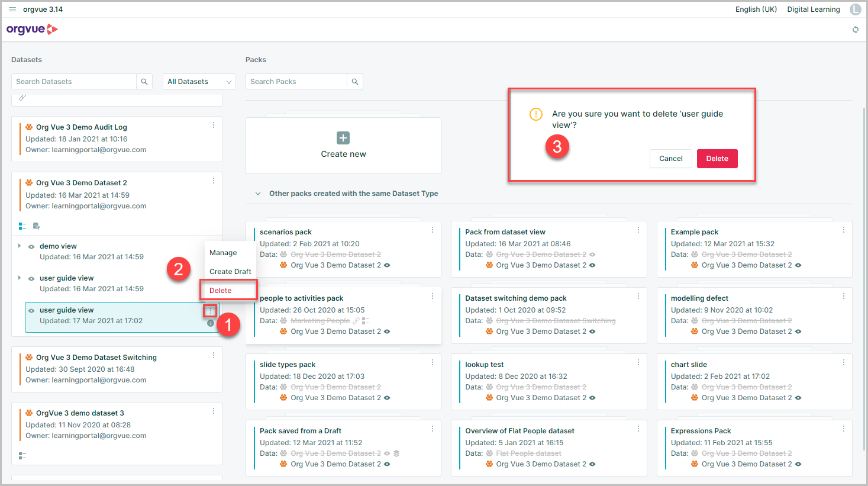This screenshot has width=868, height=486.
Task: Open options menu for Org Vue 3 Demo Dataset Switching
Action: [214, 355]
